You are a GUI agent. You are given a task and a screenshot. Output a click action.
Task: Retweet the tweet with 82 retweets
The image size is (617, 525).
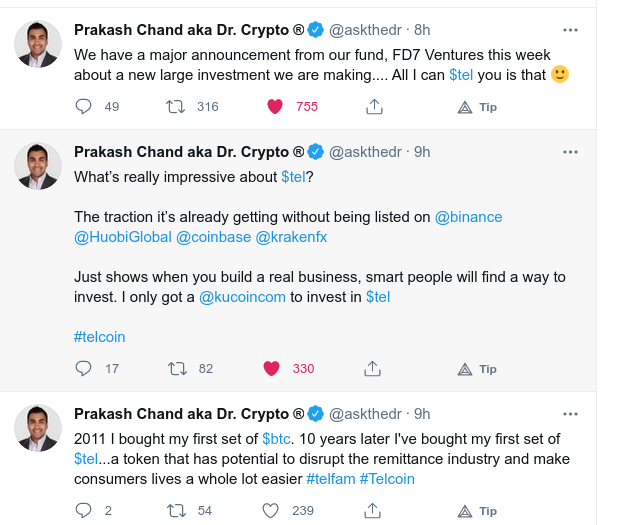click(177, 369)
